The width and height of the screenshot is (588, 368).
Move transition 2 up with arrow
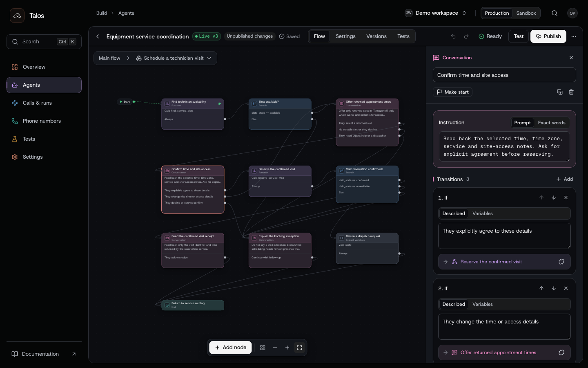coord(541,288)
